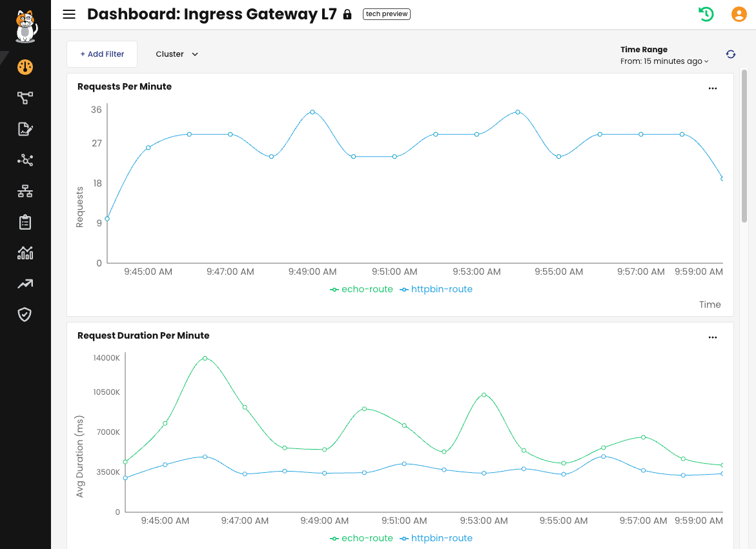Open the Requests Per Minute kebab menu
Image resolution: width=756 pixels, height=549 pixels.
(x=713, y=88)
